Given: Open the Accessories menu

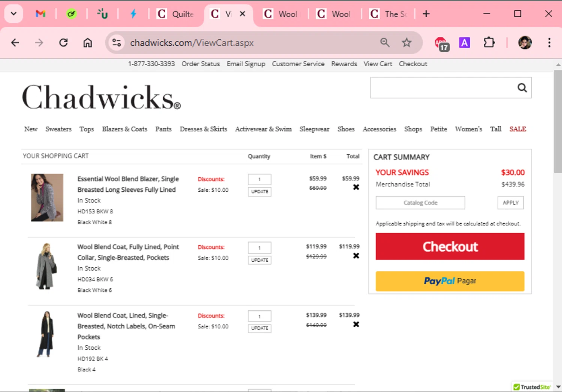Looking at the screenshot, I should point(379,129).
